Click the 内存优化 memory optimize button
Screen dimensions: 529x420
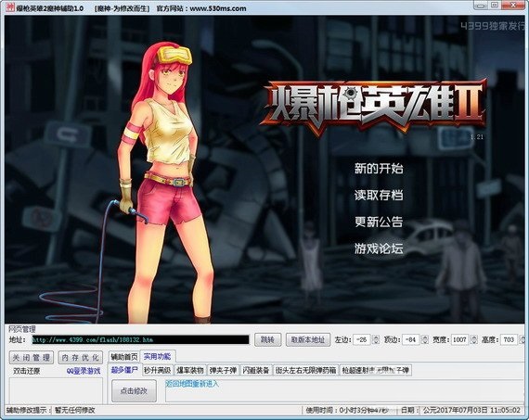coord(81,357)
